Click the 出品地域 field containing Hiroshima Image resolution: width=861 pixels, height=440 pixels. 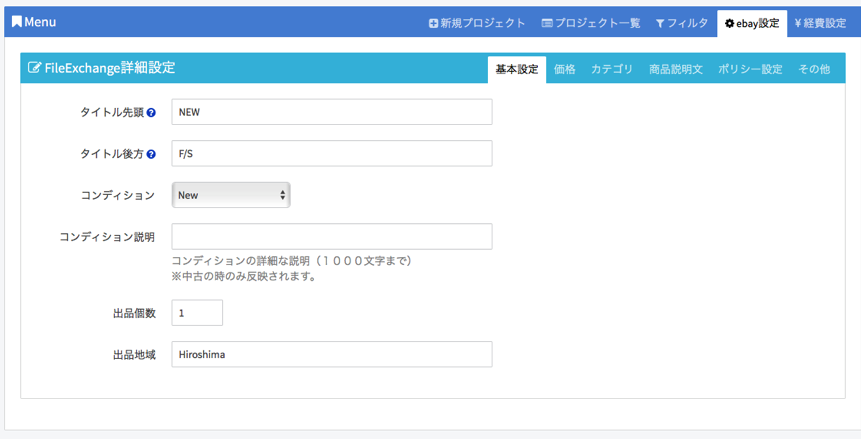[331, 354]
